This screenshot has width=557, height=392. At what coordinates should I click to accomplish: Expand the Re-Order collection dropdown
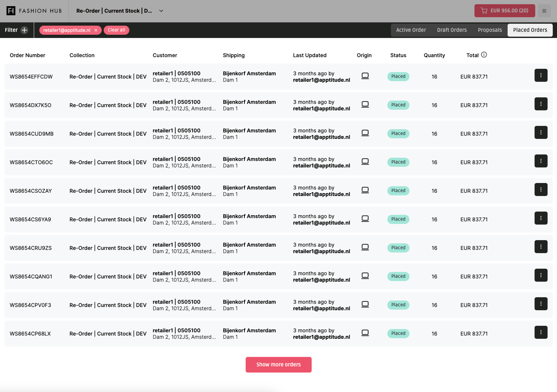[x=161, y=11]
